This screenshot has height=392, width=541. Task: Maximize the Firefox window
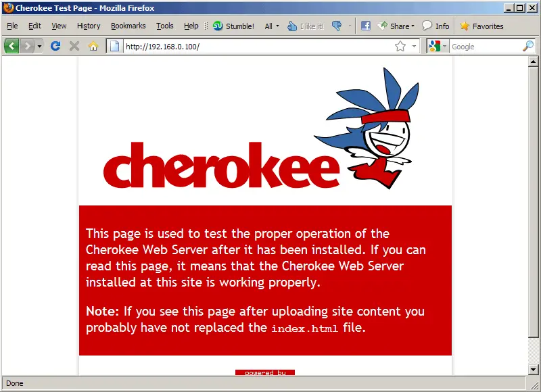pyautogui.click(x=519, y=8)
